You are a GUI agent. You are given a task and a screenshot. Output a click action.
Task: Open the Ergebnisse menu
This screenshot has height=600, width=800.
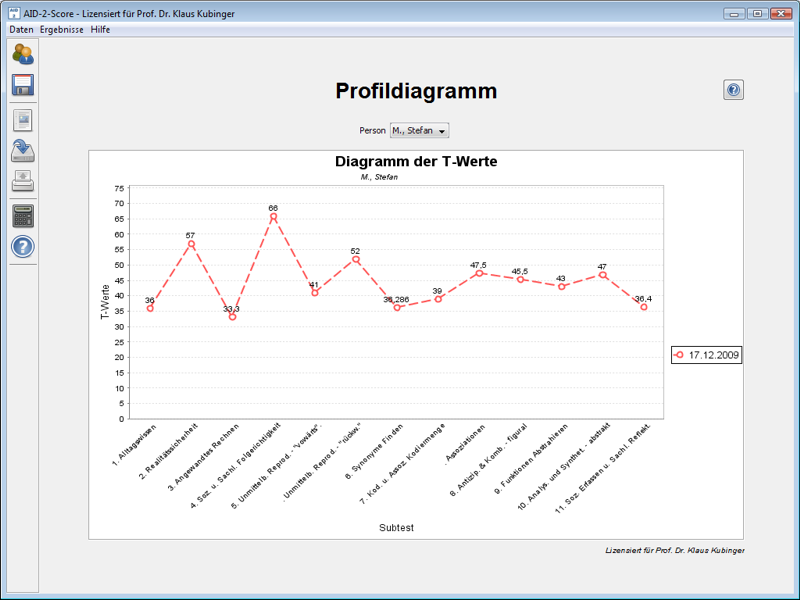[x=62, y=30]
